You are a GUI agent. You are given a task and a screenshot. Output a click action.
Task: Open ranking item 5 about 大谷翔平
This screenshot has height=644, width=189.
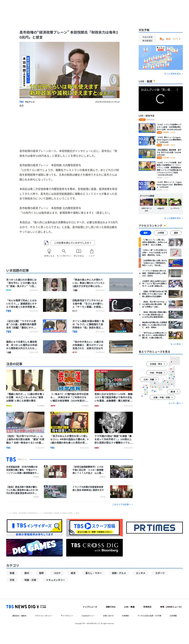[161, 284]
